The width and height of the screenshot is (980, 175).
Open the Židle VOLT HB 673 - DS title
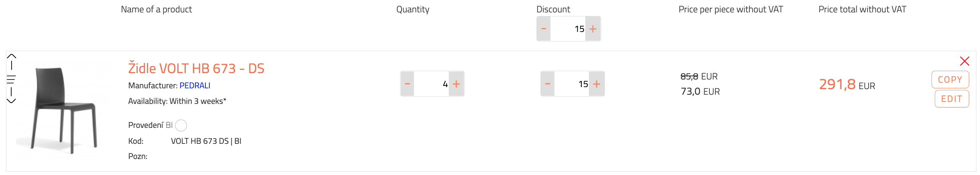click(196, 68)
